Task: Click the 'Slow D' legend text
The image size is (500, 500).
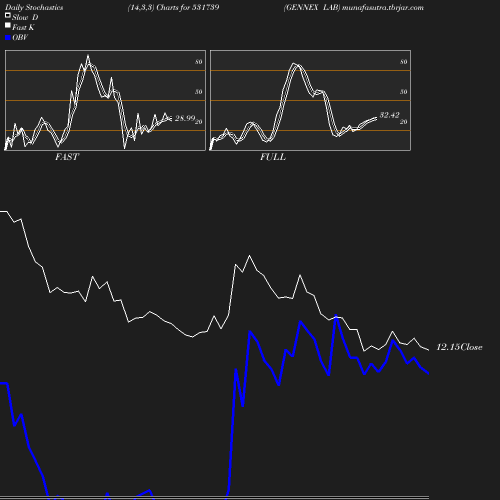Action: [25, 17]
